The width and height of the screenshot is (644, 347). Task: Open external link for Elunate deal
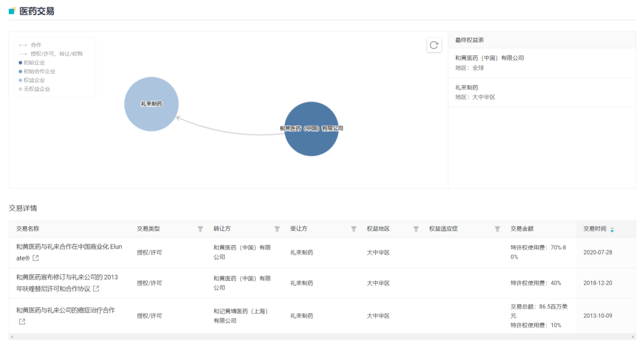click(36, 258)
